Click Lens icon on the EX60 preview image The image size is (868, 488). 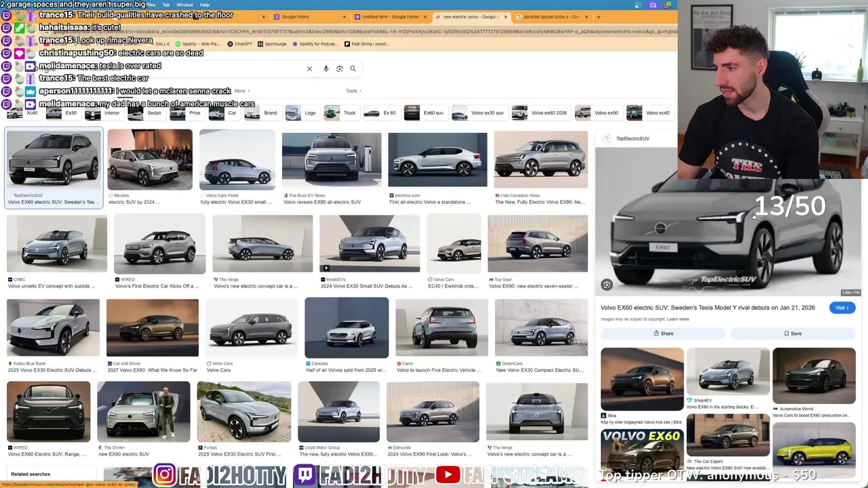coord(607,285)
